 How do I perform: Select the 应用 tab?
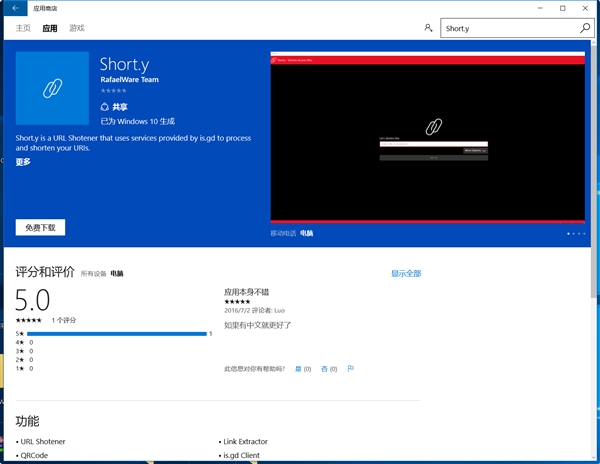coord(50,28)
